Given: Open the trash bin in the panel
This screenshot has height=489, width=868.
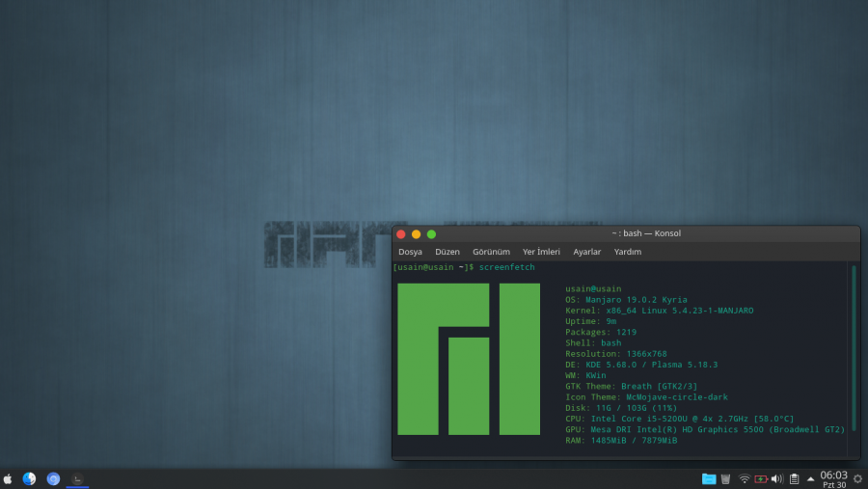Looking at the screenshot, I should 725,478.
